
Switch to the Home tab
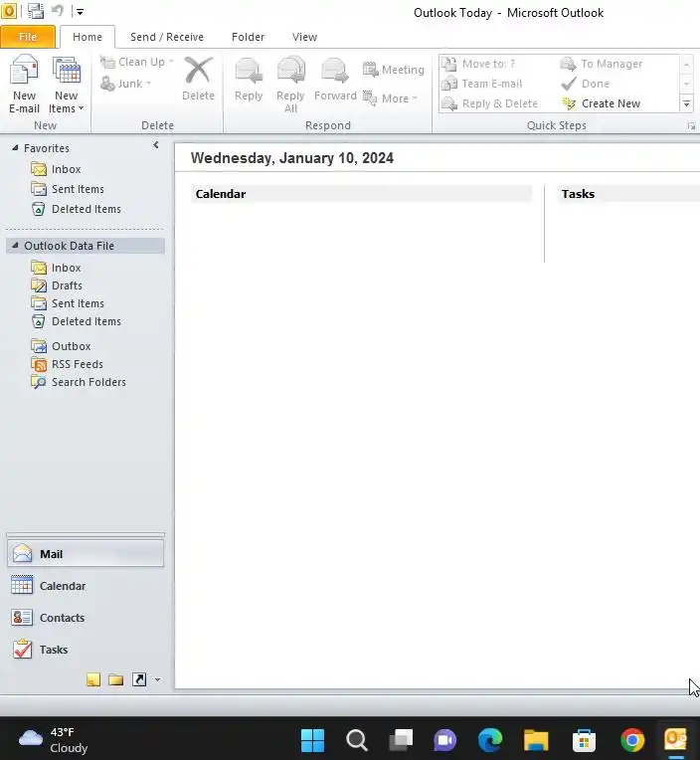(x=87, y=37)
